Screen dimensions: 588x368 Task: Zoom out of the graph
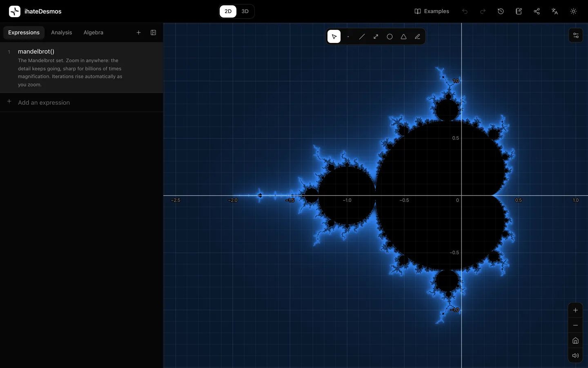[575, 325]
